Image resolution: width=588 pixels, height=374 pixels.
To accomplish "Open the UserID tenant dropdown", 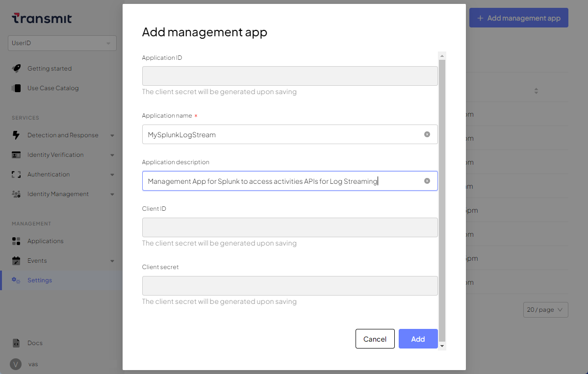I will tap(62, 43).
